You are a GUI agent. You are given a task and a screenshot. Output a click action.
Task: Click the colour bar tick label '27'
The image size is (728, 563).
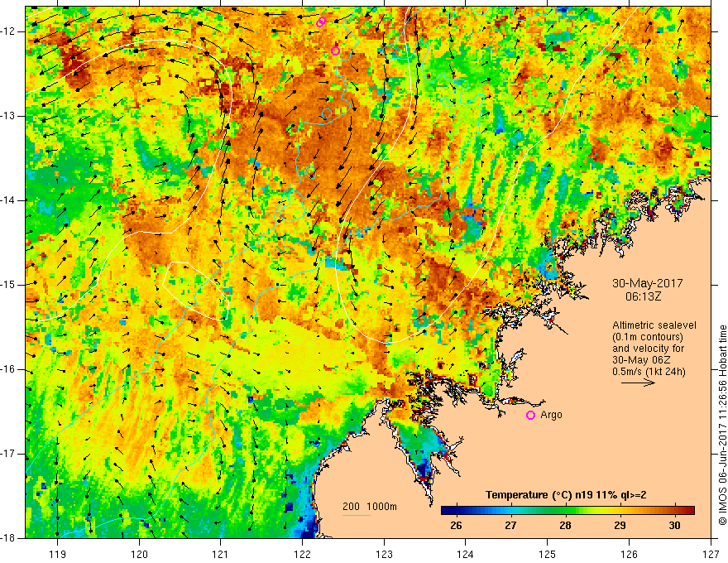tap(510, 526)
